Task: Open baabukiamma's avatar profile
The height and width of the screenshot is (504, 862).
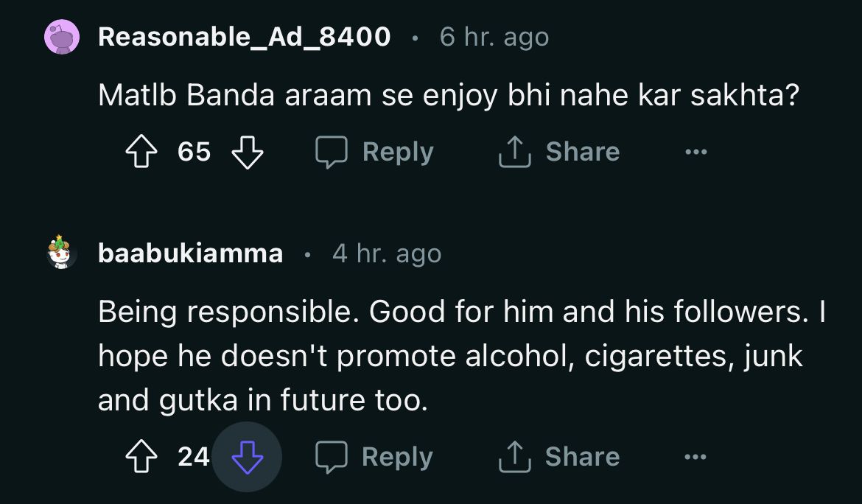Action: click(x=62, y=253)
